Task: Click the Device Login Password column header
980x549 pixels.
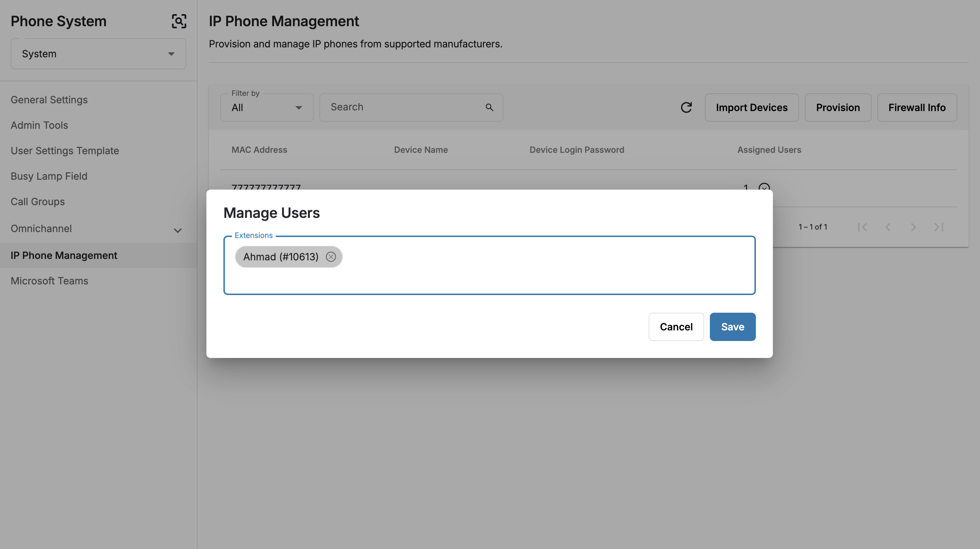Action: tap(577, 150)
